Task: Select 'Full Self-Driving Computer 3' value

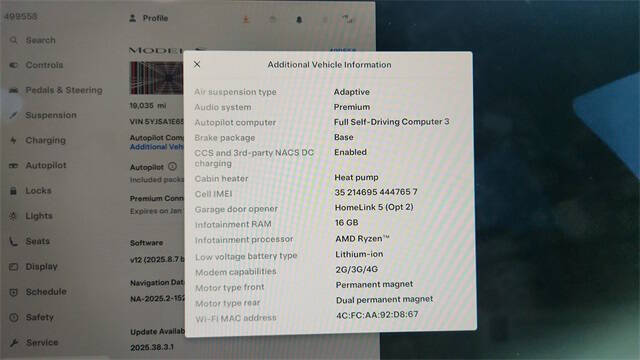Action: click(x=391, y=122)
